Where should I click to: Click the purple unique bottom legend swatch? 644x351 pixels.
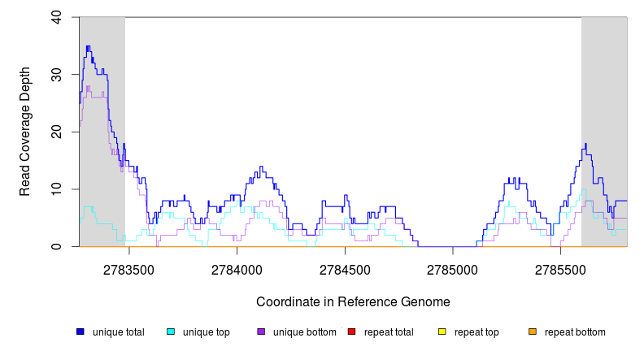(261, 332)
